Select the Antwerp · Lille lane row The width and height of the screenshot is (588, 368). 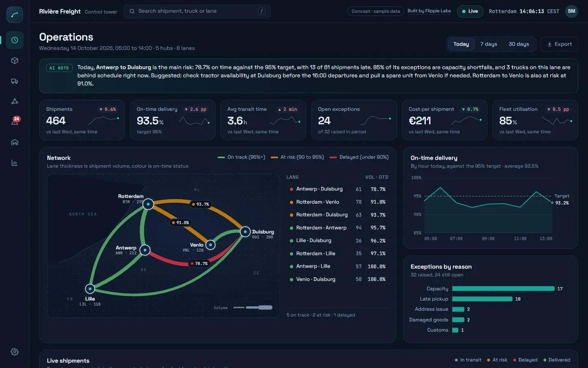(x=338, y=266)
